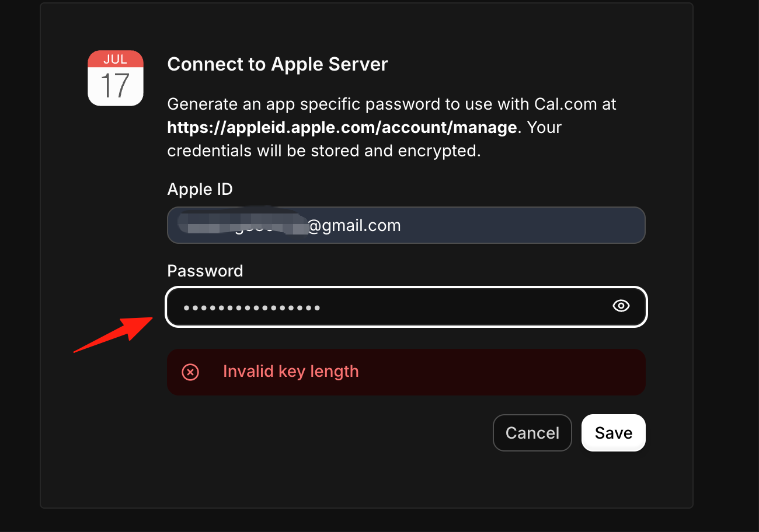Click the Apple ID field label
759x532 pixels.
click(200, 190)
